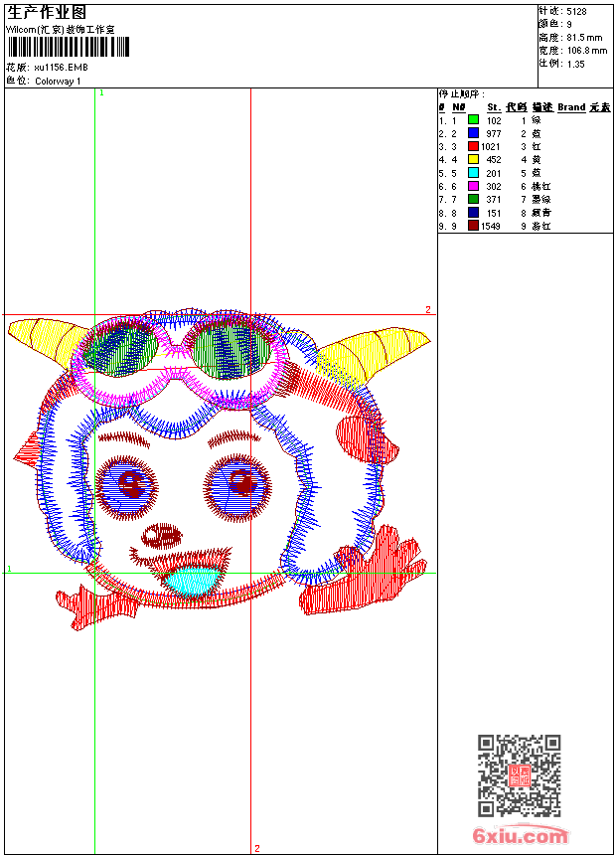Click the stitch count value 5128
This screenshot has height=855, width=616.
pos(576,12)
